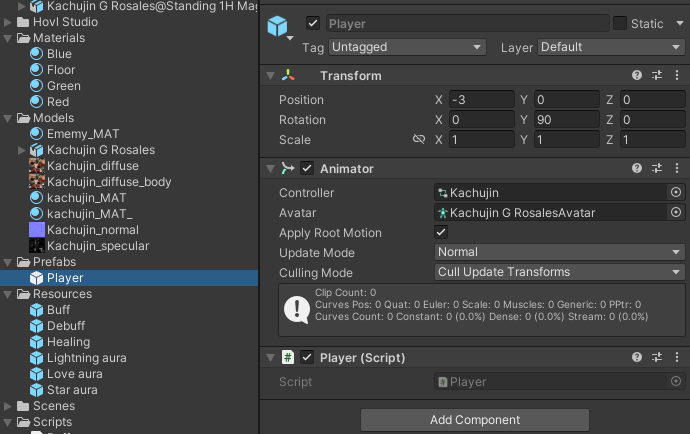The image size is (690, 434).
Task: Toggle the Scale constrain proportions link icon
Action: point(419,140)
